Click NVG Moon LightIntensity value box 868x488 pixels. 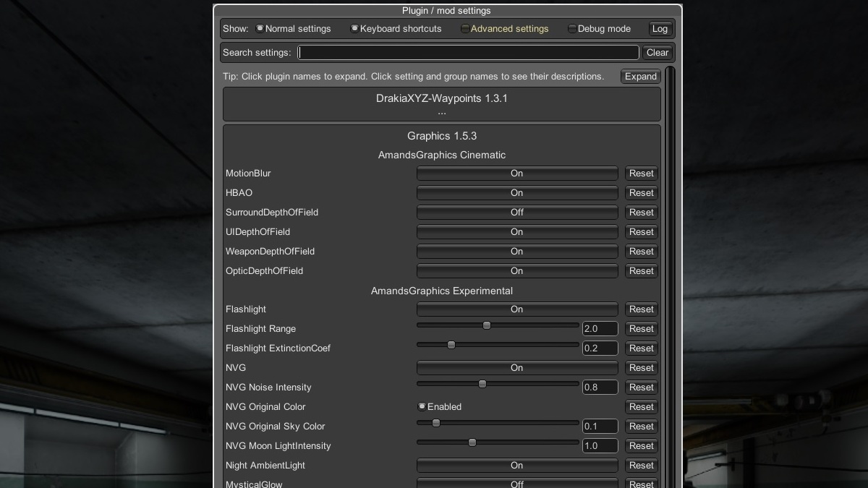coord(600,446)
